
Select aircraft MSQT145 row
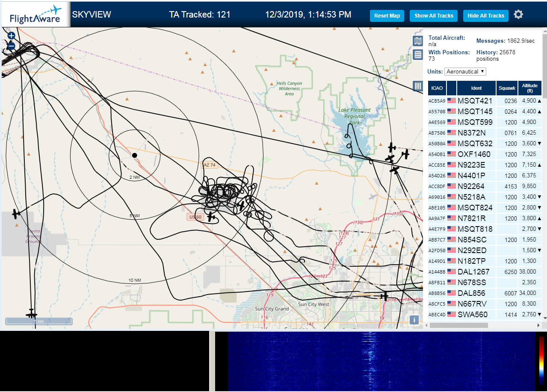[x=485, y=112]
